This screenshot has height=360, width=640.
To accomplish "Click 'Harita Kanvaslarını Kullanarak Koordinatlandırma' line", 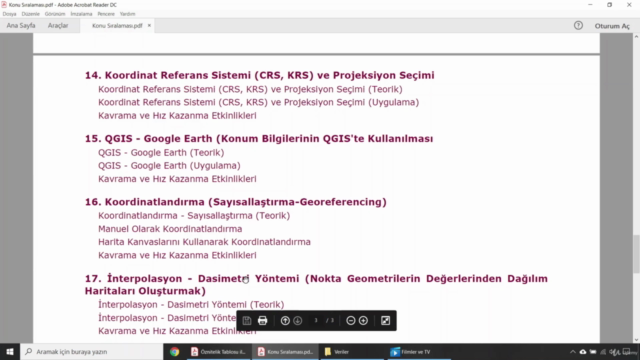I will (x=204, y=242).
